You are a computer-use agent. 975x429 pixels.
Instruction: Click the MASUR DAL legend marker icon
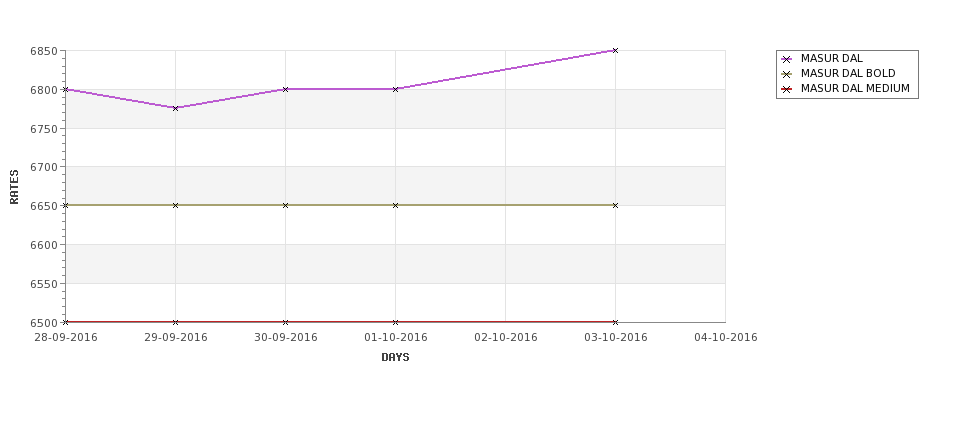pos(787,59)
